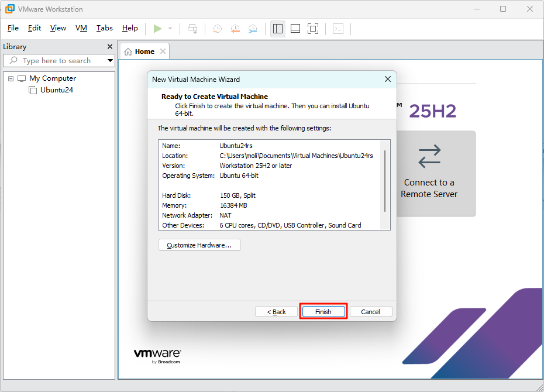The width and height of the screenshot is (544, 392).
Task: Close the New Virtual Machine Wizard dialog
Action: click(388, 79)
